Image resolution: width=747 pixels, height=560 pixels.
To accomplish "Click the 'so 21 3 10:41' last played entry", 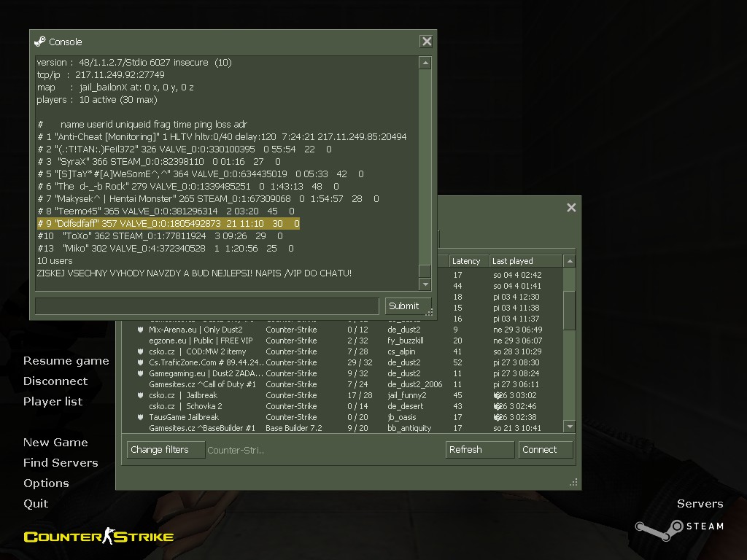I will point(517,428).
